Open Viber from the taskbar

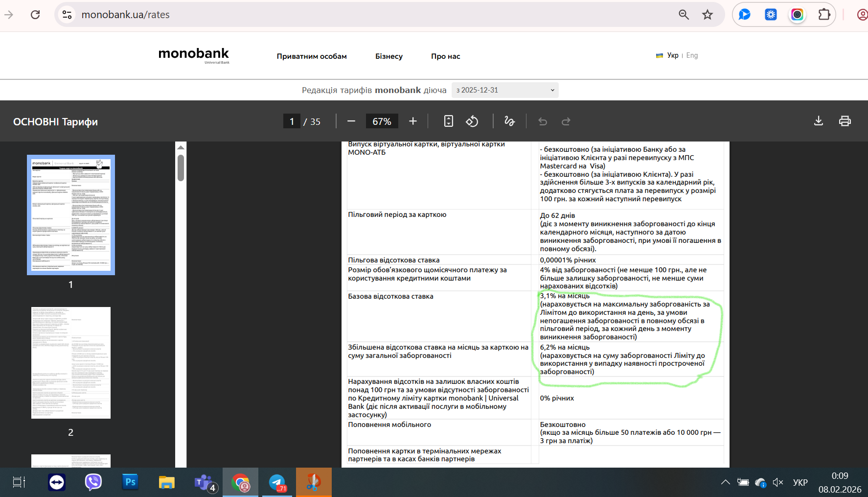[x=93, y=482]
